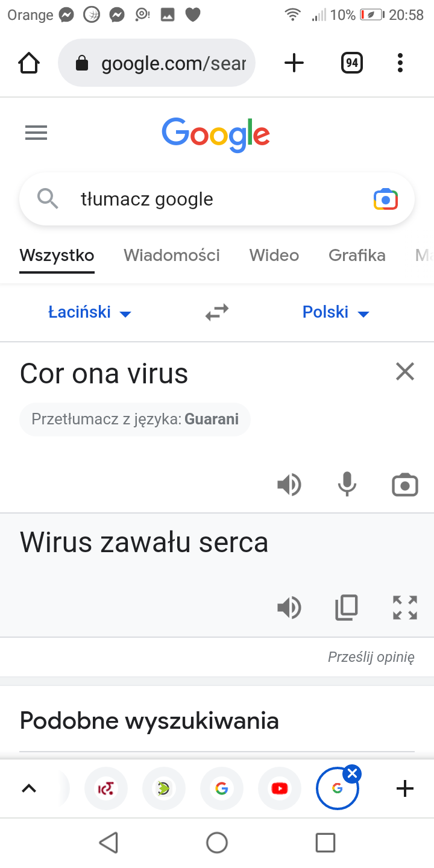Open the Łaciński source language dropdown
This screenshot has width=434, height=868.
pos(89,312)
